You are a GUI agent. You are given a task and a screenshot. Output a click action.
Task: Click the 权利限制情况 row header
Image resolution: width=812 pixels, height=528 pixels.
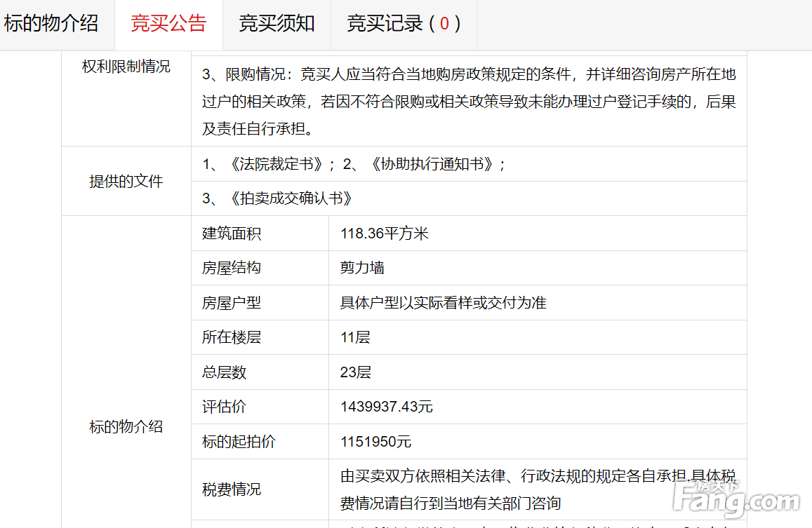(126, 67)
